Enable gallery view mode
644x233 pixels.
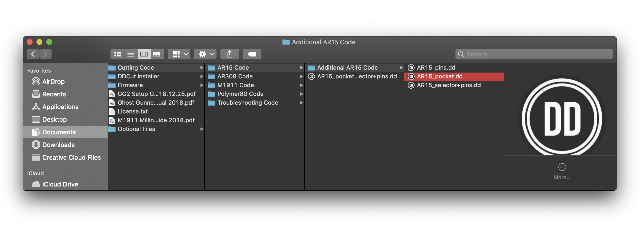pyautogui.click(x=157, y=54)
